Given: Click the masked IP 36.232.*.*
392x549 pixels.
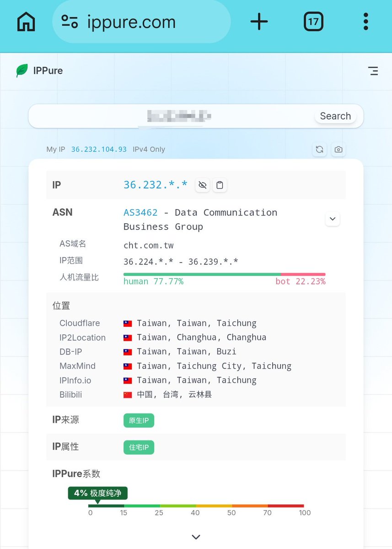Looking at the screenshot, I should pyautogui.click(x=156, y=185).
